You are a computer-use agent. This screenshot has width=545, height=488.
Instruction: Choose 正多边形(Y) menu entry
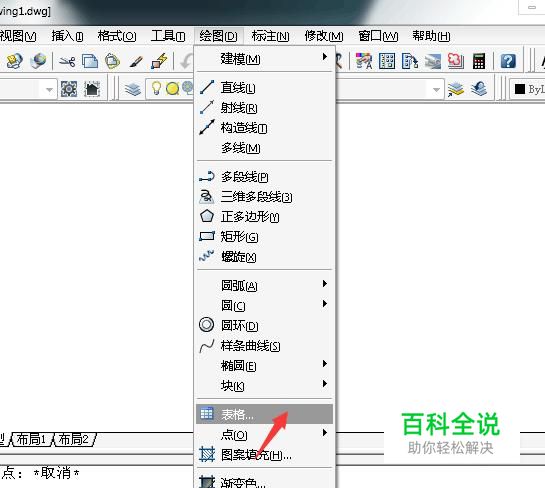tap(265, 217)
